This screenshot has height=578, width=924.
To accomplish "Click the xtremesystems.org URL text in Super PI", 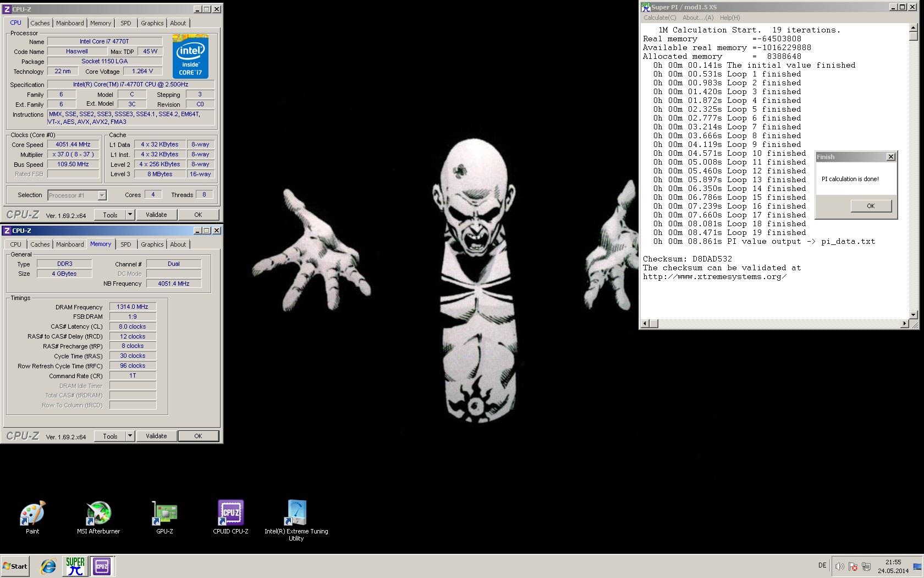I will click(714, 276).
